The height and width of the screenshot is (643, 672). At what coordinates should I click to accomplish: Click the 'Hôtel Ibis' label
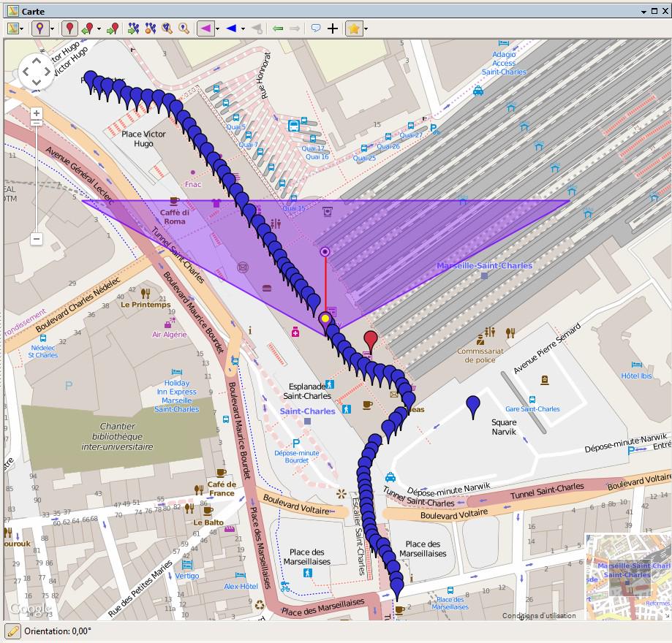point(636,376)
